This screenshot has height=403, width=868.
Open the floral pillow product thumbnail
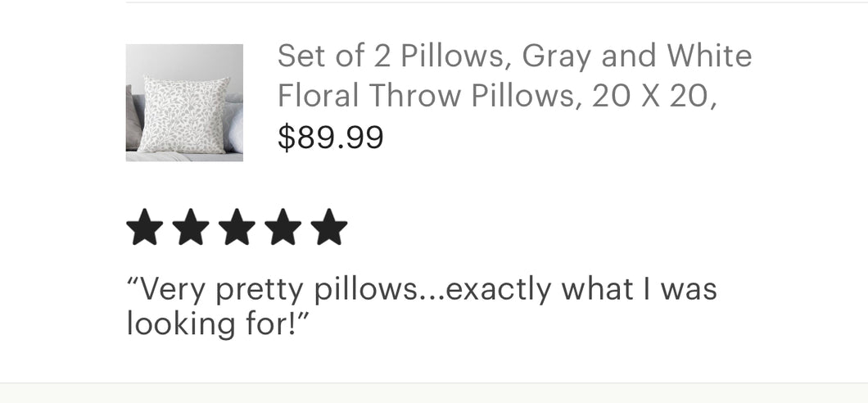point(184,103)
